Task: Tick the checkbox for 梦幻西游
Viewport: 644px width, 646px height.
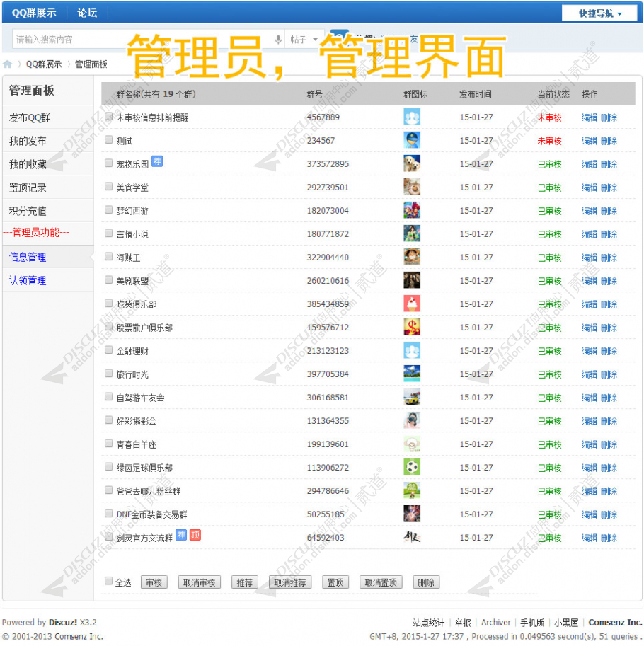Action: (109, 210)
